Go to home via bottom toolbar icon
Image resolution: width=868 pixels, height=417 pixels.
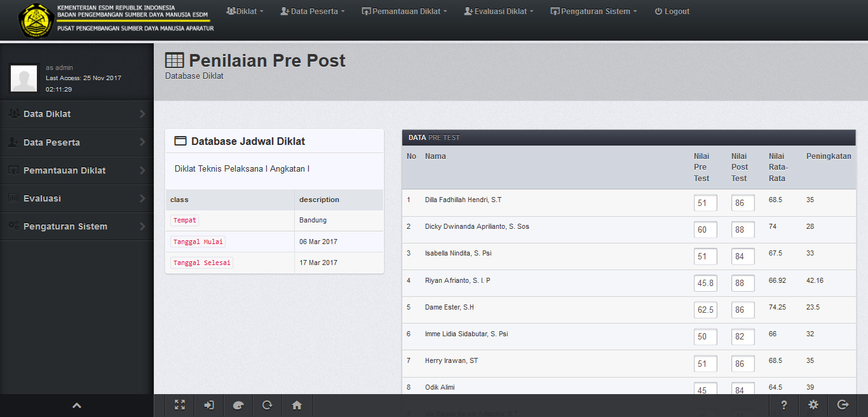point(297,405)
